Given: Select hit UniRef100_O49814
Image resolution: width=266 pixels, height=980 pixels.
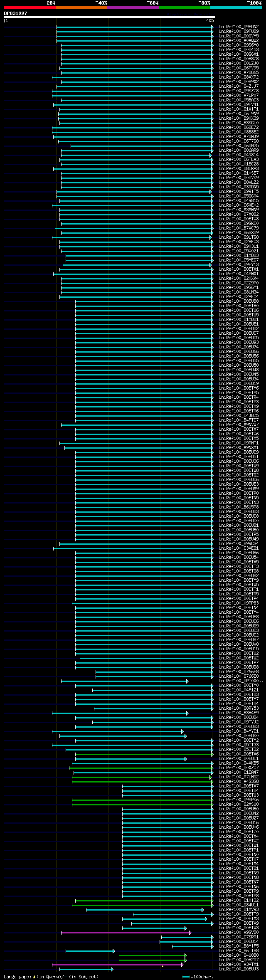Looking at the screenshot, I should coord(239,155).
